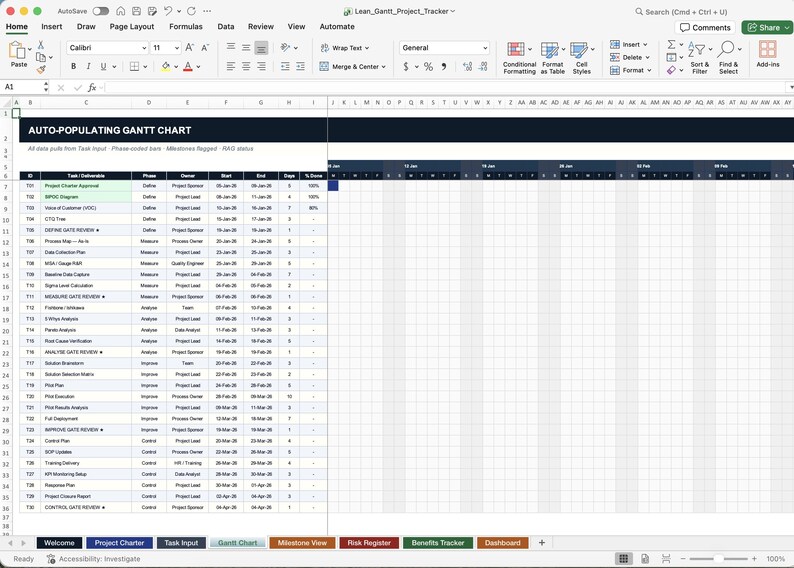
Task: Click the Comma Style icon
Action: [x=444, y=66]
